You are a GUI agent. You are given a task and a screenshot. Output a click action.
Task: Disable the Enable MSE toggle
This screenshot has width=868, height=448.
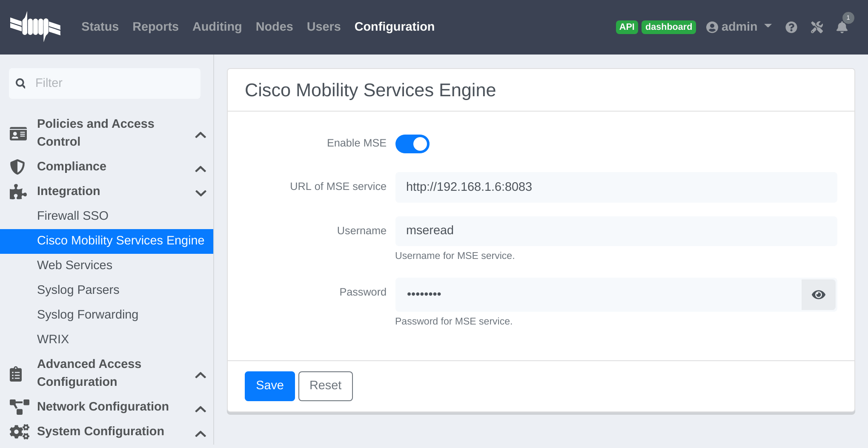[x=412, y=144]
